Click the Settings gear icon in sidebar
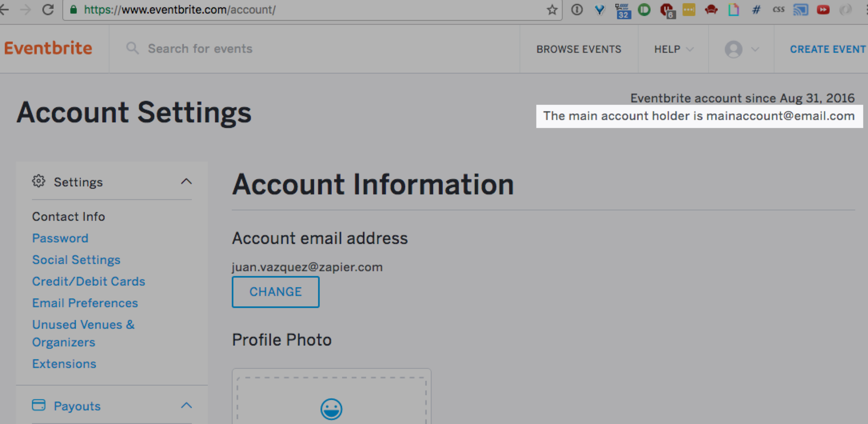Screen dimensions: 868x424 coord(38,181)
